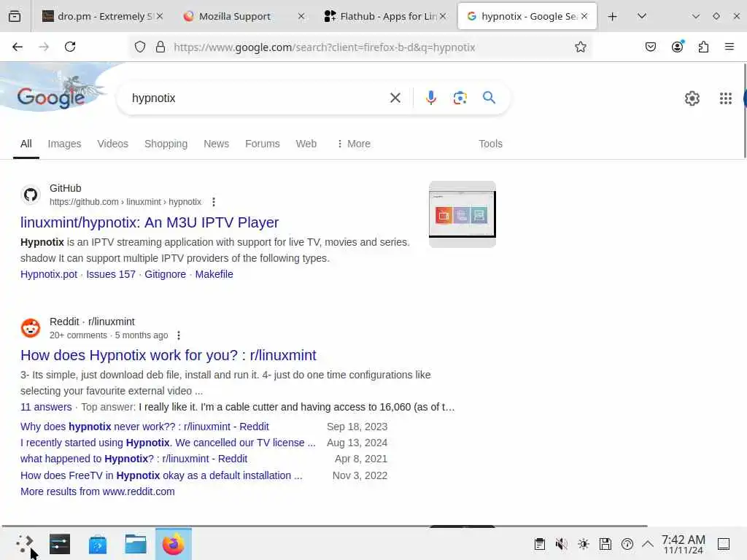Image resolution: width=747 pixels, height=560 pixels.
Task: Clear the hypnotix search query
Action: coord(395,98)
